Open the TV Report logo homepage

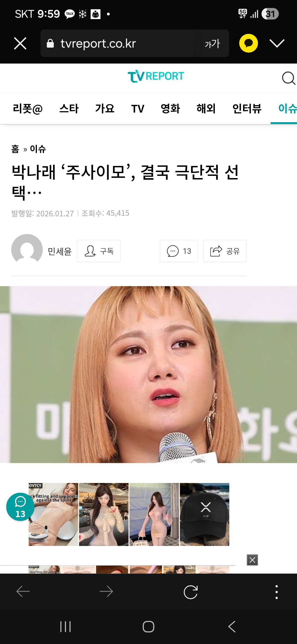coord(156,76)
